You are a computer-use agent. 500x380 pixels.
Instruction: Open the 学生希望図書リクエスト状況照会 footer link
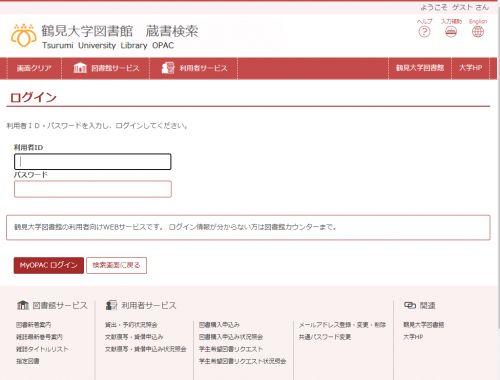[x=242, y=361]
